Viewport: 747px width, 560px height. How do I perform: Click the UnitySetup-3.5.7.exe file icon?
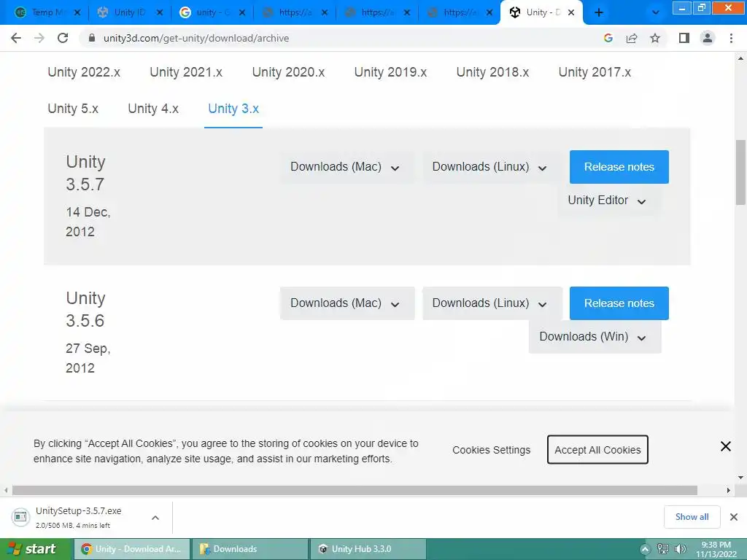pos(20,517)
